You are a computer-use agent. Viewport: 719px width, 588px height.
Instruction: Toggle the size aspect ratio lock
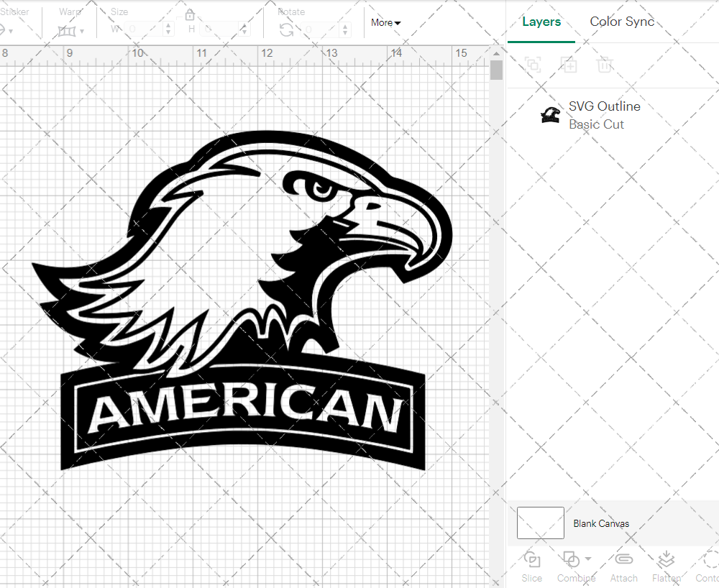click(190, 14)
